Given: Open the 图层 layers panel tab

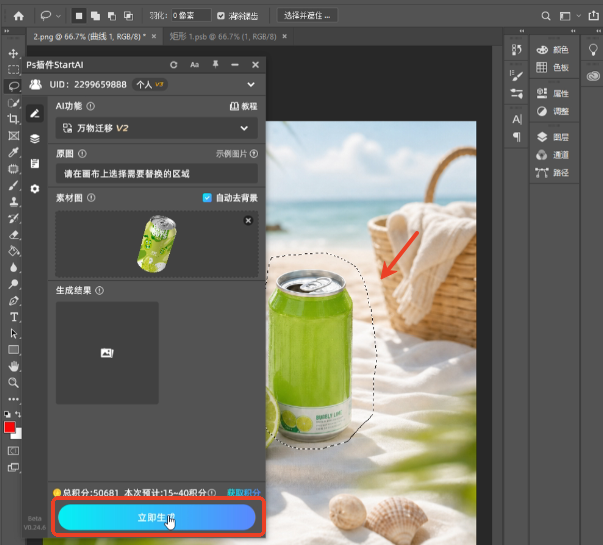Looking at the screenshot, I should coord(554,137).
